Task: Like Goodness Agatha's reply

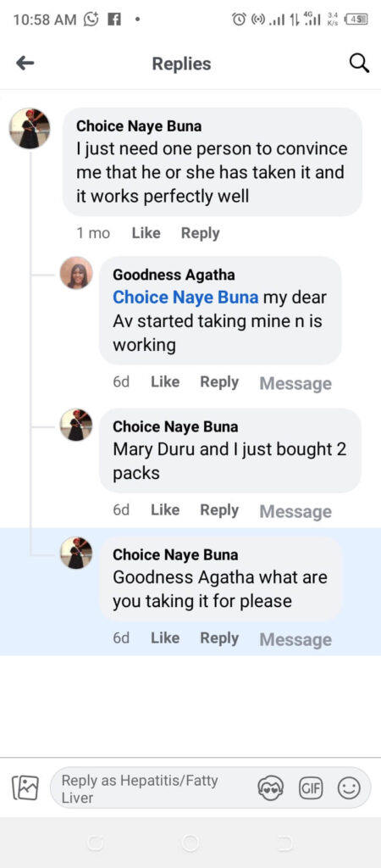Action: click(x=165, y=382)
